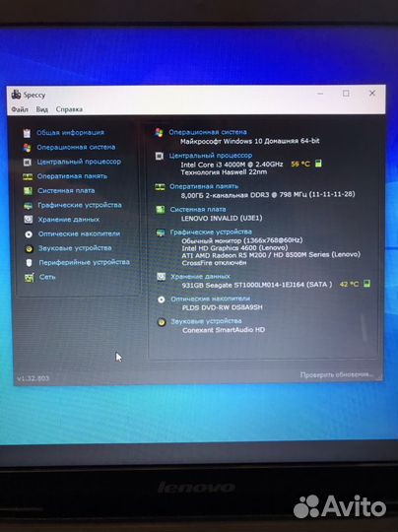
Task: Click the optical disc icon in summary panel
Action: [162, 299]
